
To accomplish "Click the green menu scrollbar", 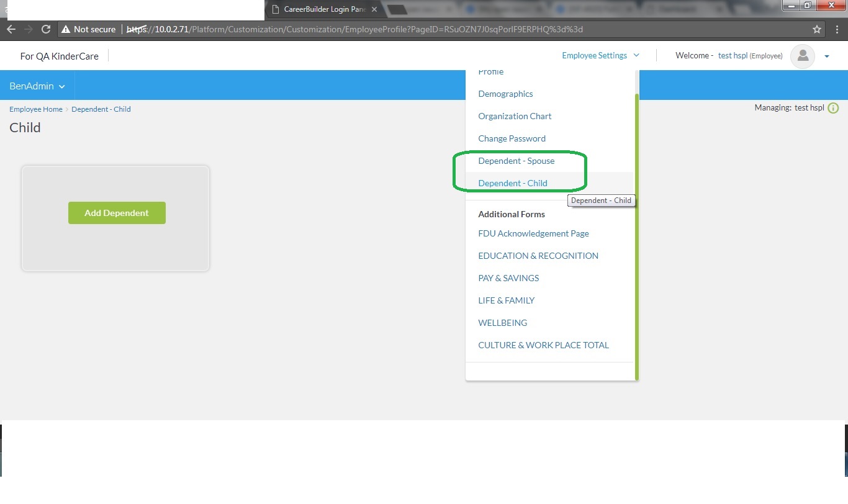I will [636, 236].
